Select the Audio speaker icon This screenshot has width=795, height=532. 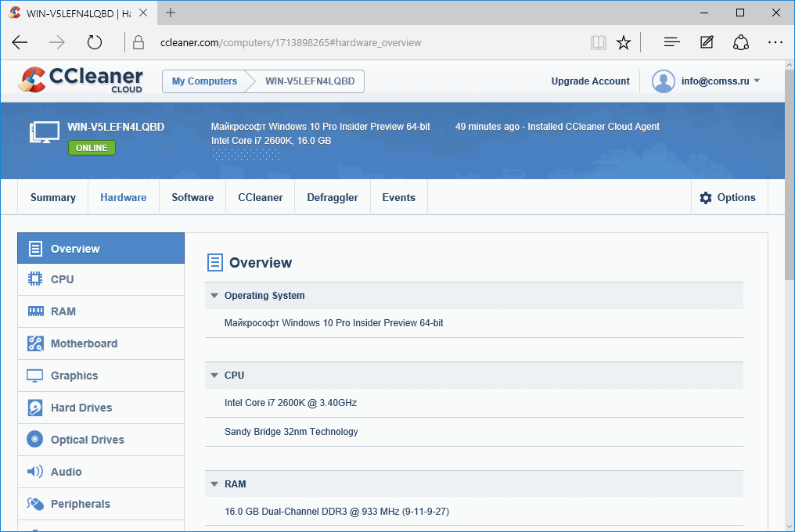pos(35,471)
